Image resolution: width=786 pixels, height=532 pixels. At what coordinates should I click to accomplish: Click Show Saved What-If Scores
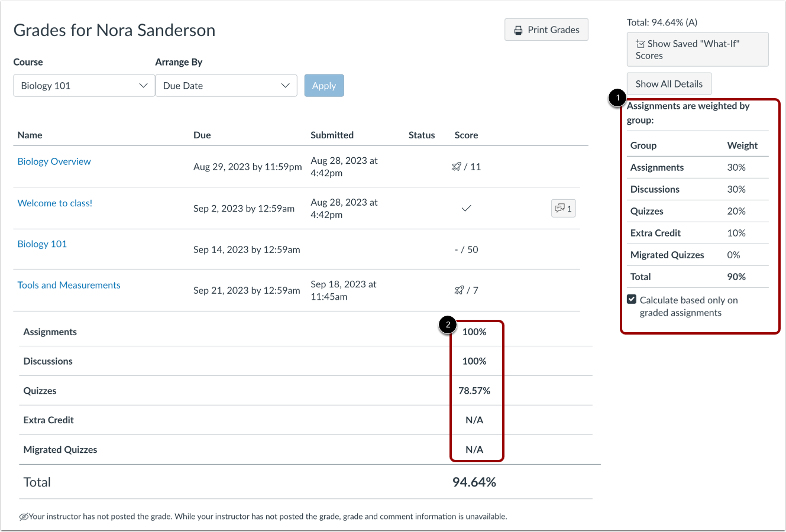coord(697,49)
